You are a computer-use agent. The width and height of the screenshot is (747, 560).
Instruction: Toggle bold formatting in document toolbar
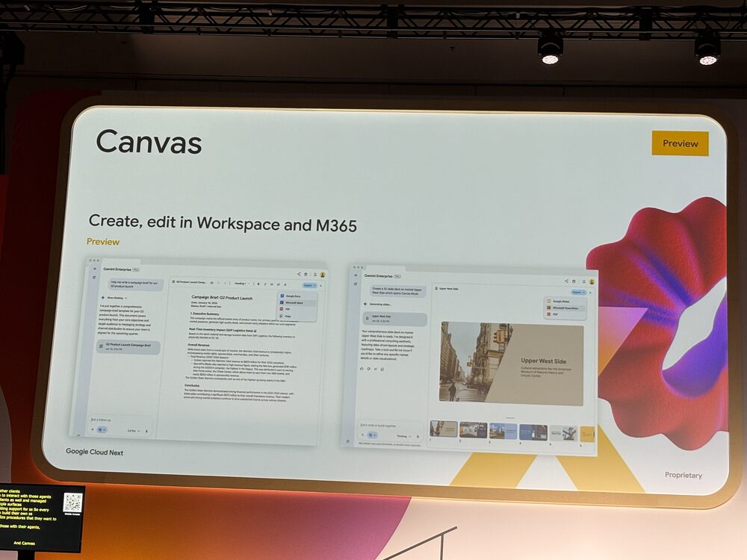pos(257,284)
